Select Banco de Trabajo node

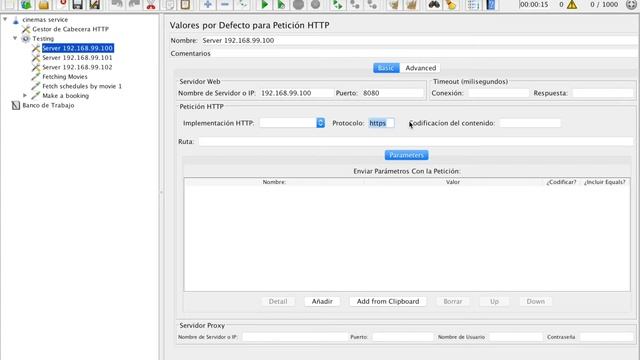(x=48, y=105)
